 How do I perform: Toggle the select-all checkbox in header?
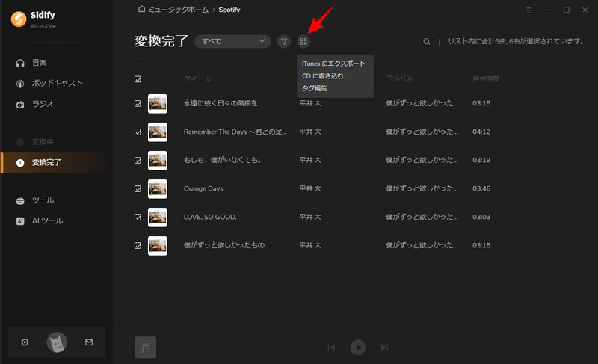(x=138, y=79)
